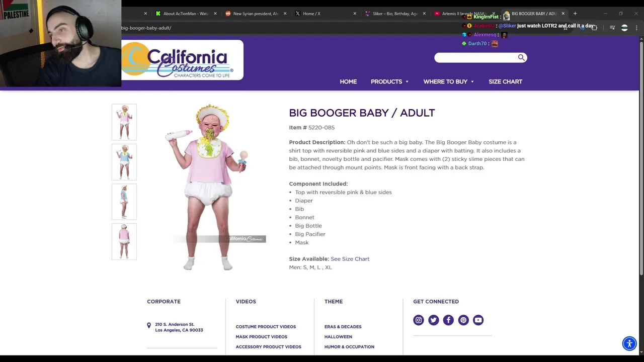644x362 pixels.
Task: Open a new browser tab
Action: (575, 14)
